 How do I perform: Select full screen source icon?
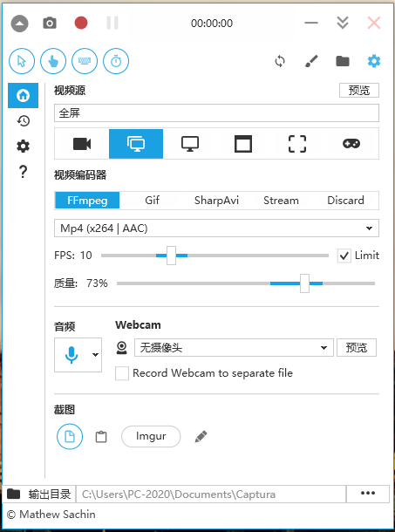(x=136, y=144)
